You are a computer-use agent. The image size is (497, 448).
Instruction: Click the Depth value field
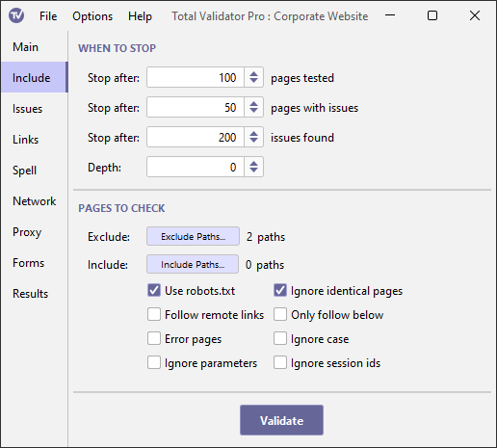click(x=196, y=167)
